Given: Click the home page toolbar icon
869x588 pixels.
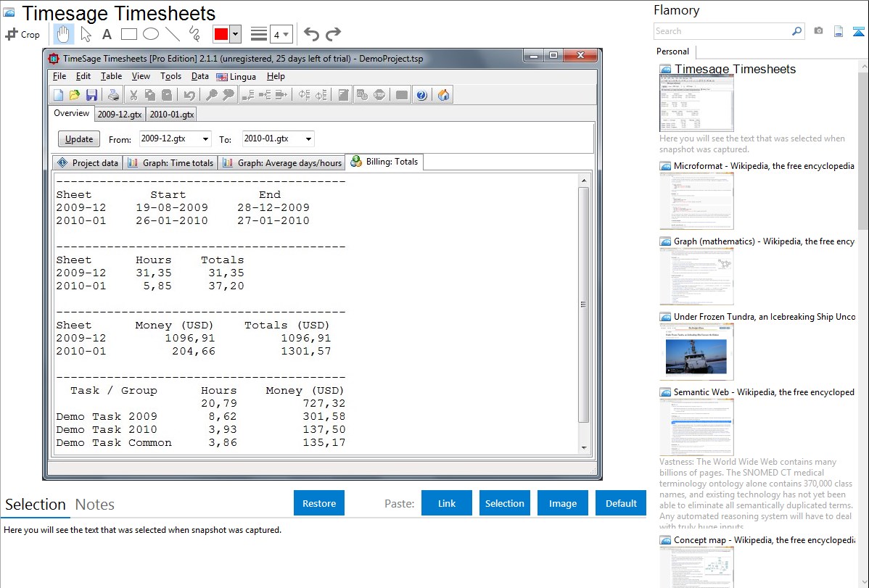Looking at the screenshot, I should click(x=443, y=95).
